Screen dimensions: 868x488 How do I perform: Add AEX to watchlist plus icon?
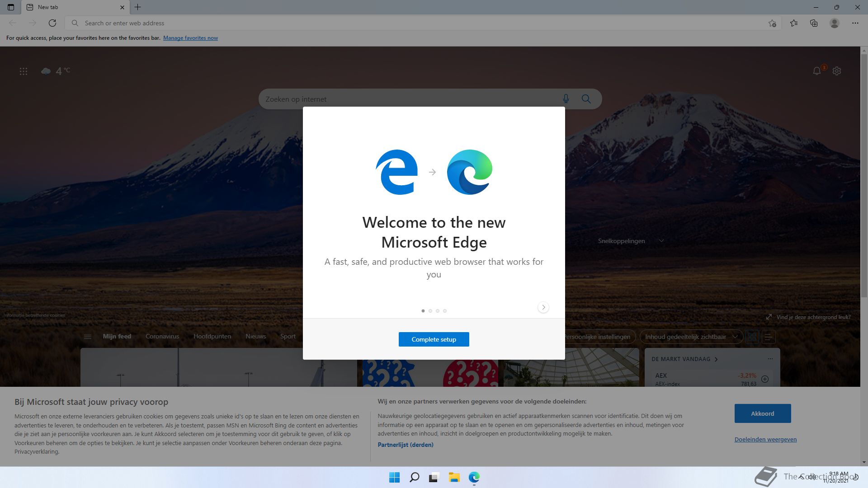point(765,379)
